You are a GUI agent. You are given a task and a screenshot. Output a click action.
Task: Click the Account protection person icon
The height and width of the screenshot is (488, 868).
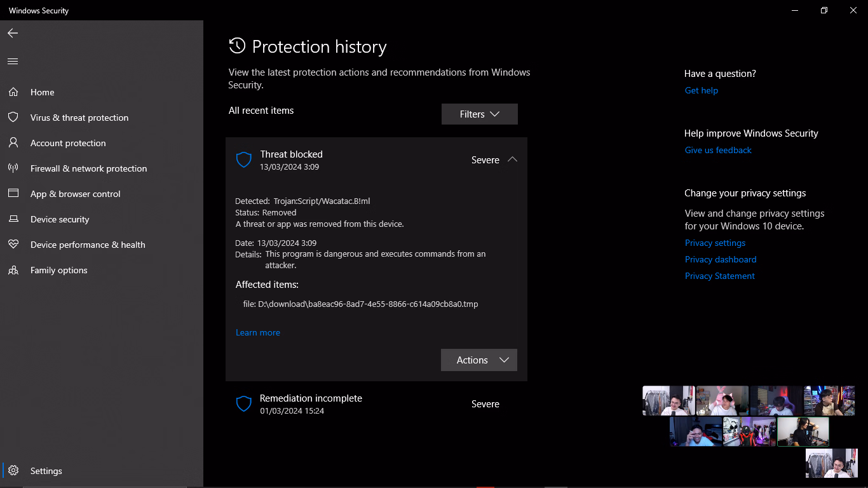tap(13, 143)
